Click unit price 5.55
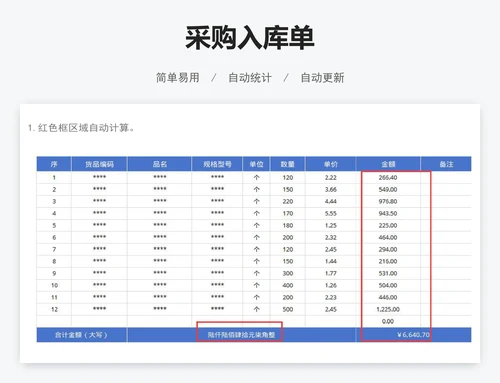 point(331,213)
